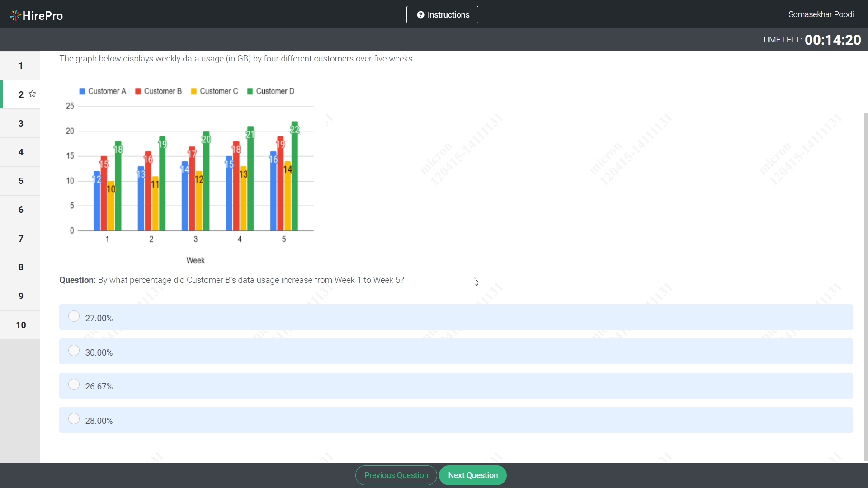Go to question 1 in sidebar

click(x=20, y=66)
